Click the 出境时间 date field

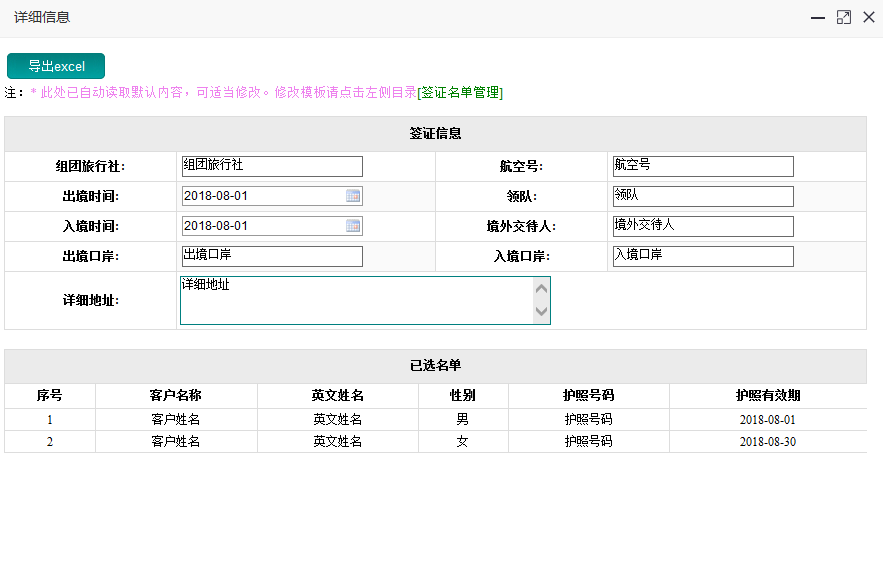262,197
